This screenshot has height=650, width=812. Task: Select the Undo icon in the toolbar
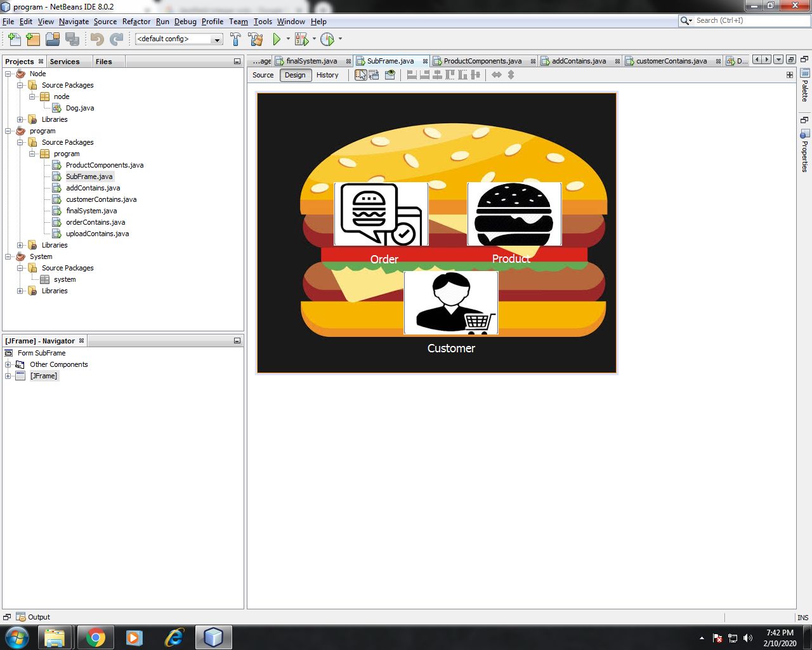96,39
